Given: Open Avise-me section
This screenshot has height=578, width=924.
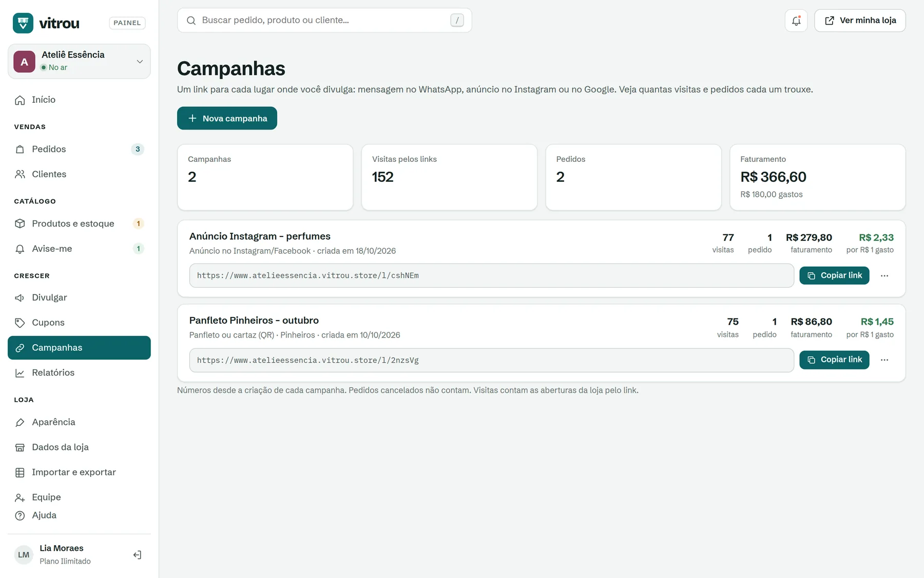Looking at the screenshot, I should coord(79,249).
